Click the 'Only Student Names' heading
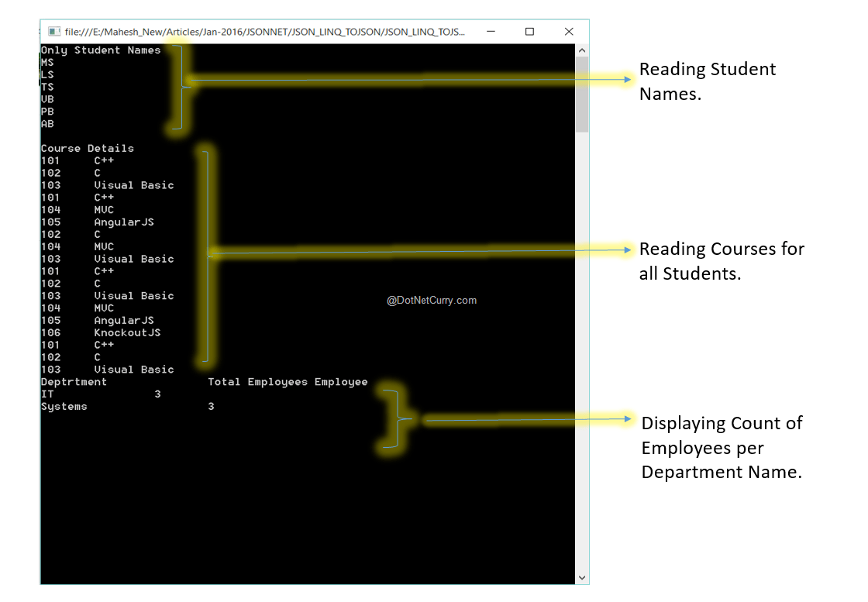The image size is (868, 602). tap(101, 50)
